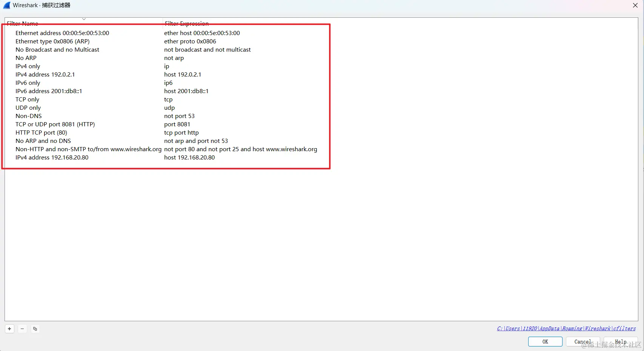Add a new capture filter with plus button
The image size is (644, 351).
click(x=9, y=329)
